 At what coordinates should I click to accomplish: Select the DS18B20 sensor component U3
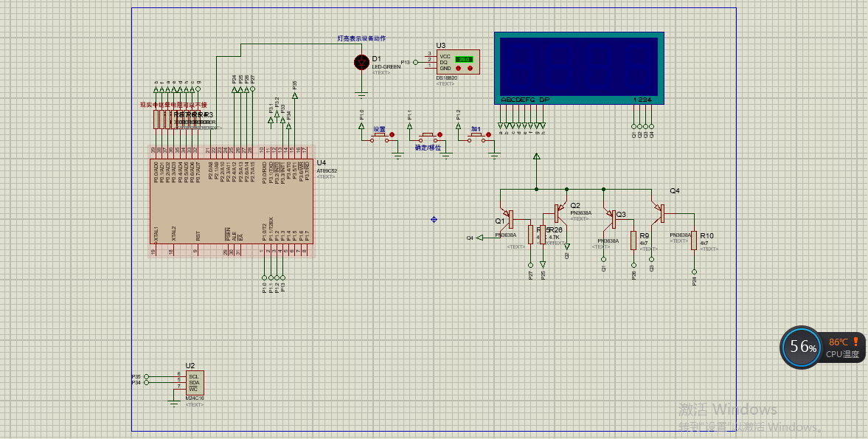pos(457,62)
